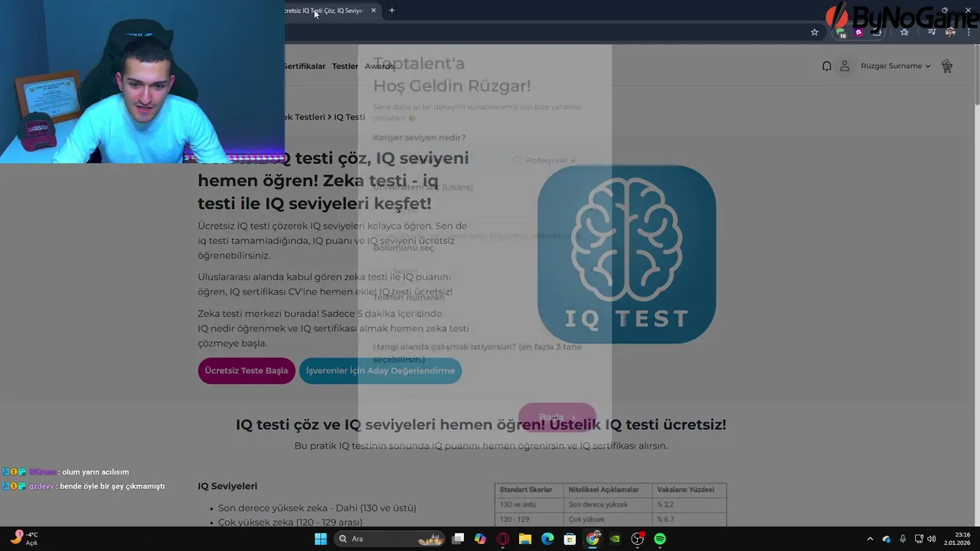Open the Testler navigation item
The width and height of the screenshot is (980, 551).
(345, 66)
